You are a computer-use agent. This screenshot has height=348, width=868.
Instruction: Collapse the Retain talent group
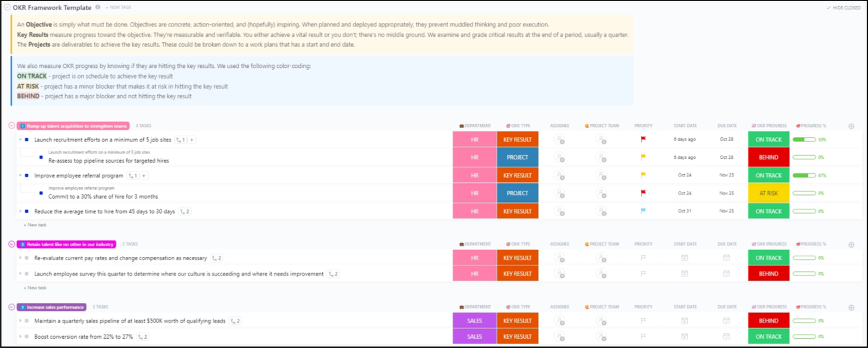(x=11, y=244)
